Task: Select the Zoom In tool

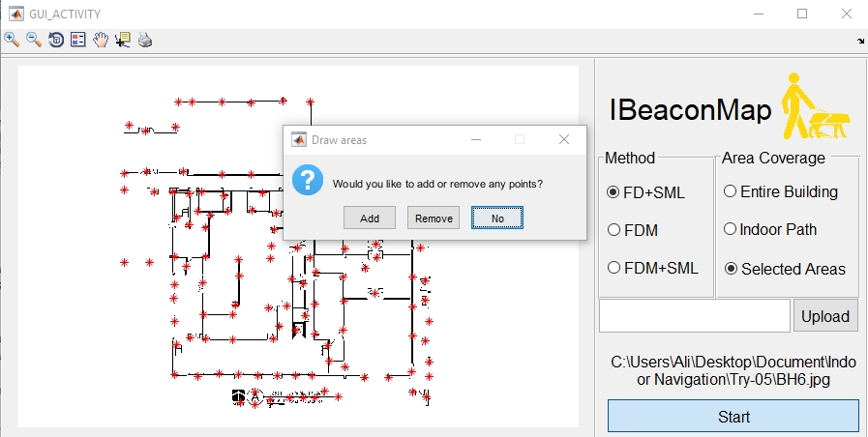Action: (12, 40)
